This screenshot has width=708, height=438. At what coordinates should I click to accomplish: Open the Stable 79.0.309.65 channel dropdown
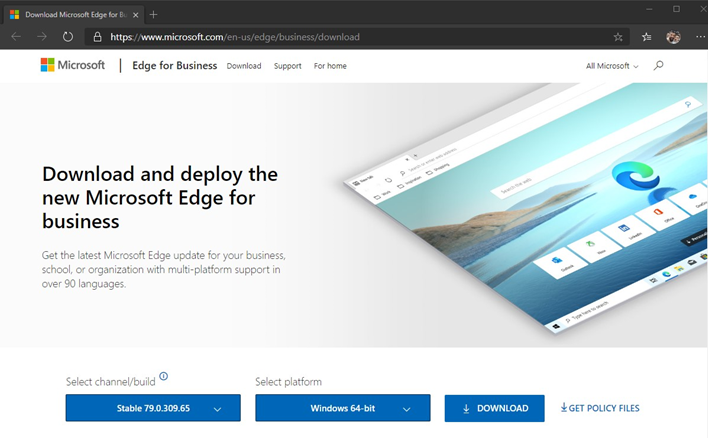[x=153, y=408]
